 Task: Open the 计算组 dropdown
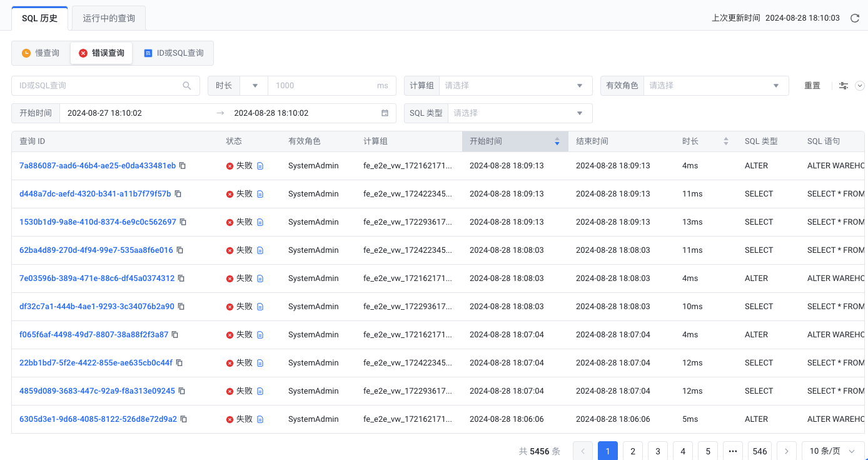coord(515,86)
